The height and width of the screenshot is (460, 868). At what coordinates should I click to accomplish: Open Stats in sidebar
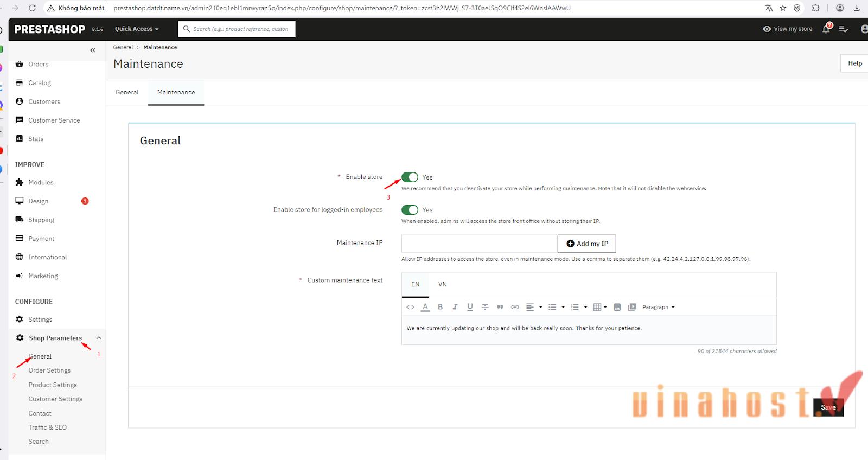tap(36, 139)
